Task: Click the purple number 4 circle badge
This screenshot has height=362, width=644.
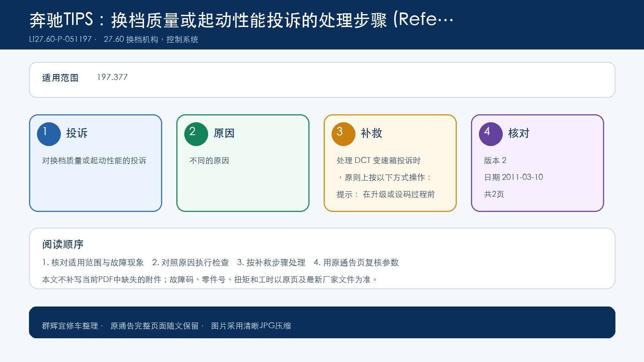Action: point(491,134)
